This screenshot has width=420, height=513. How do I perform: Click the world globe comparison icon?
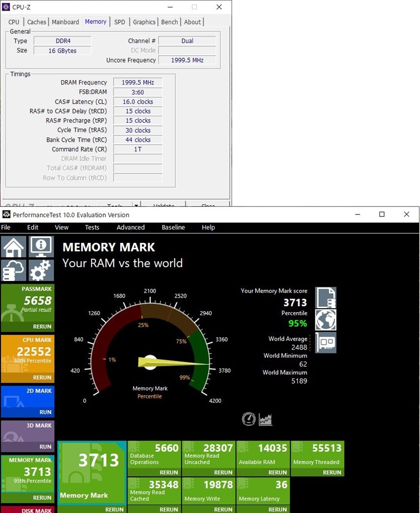(x=325, y=320)
